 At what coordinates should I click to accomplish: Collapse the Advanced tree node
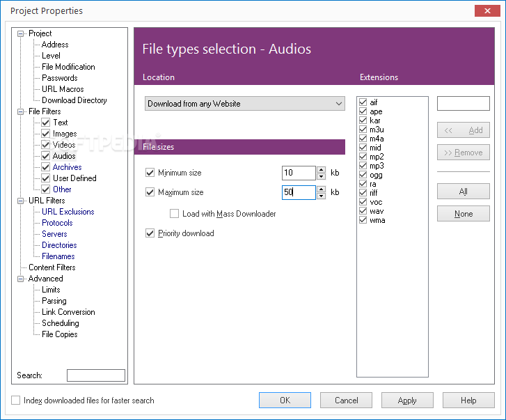[x=21, y=279]
